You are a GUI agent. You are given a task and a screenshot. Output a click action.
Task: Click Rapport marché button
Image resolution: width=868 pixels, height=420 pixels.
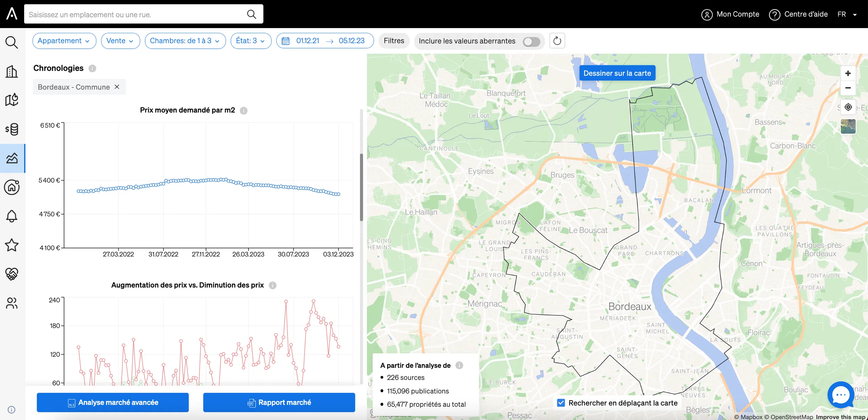click(279, 403)
